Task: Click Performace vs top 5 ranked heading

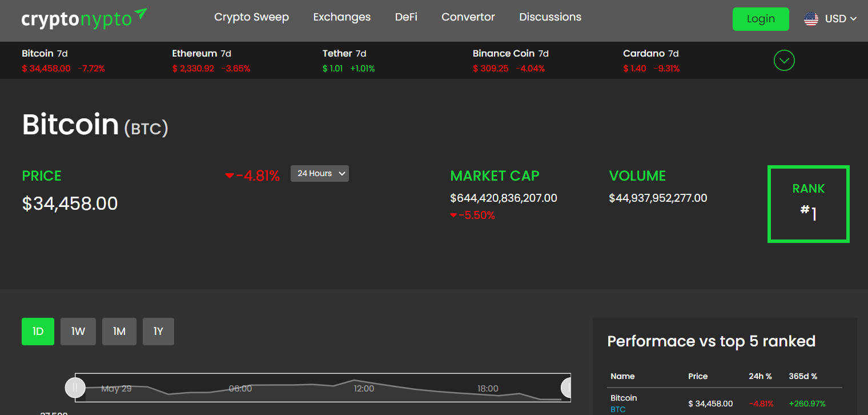Action: [x=711, y=341]
